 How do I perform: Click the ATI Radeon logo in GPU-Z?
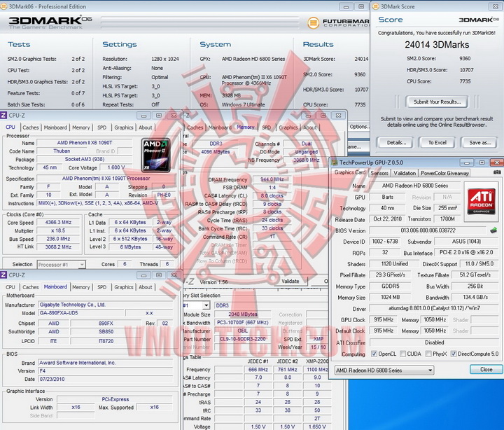[x=481, y=201]
